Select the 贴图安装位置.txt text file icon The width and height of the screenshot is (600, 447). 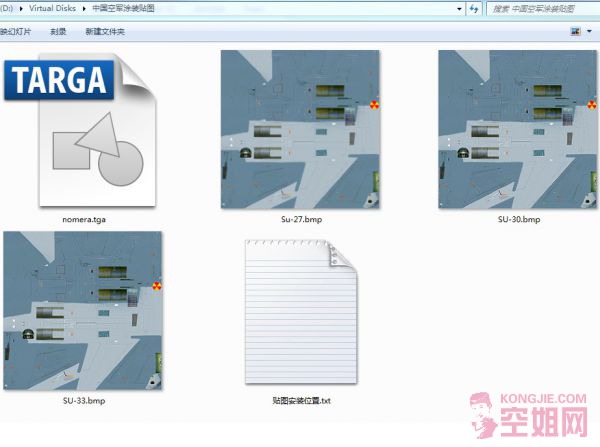[x=301, y=312]
